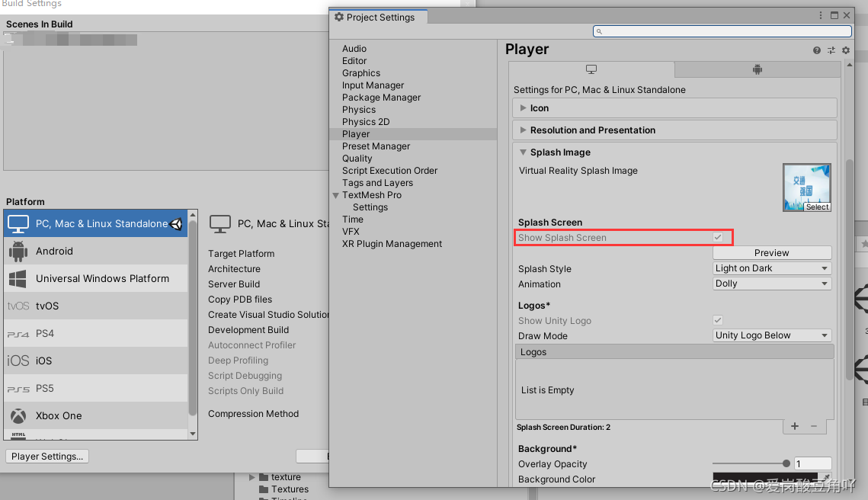Toggle the Show Splash Screen checkbox
The height and width of the screenshot is (500, 868).
click(718, 238)
